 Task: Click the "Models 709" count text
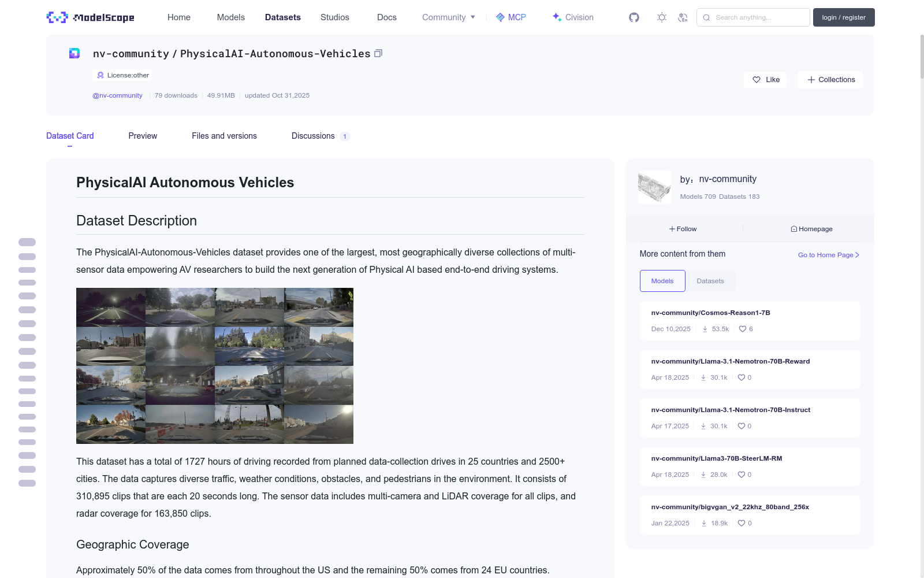tap(698, 197)
